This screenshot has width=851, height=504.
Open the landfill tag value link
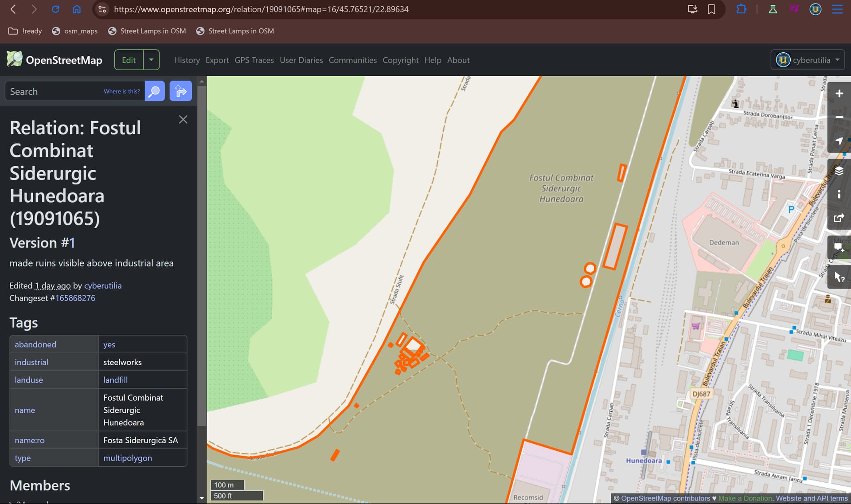click(115, 380)
